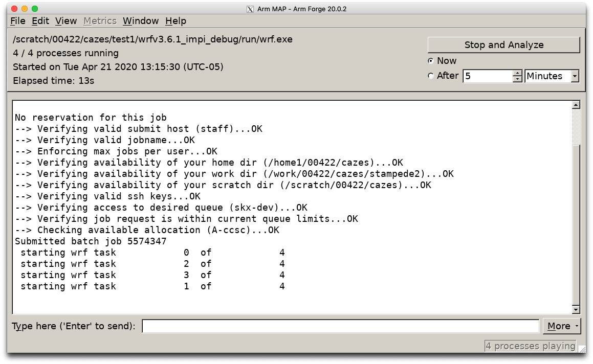This screenshot has width=593, height=364.
Task: Focus the 'Type here' input field
Action: point(340,326)
